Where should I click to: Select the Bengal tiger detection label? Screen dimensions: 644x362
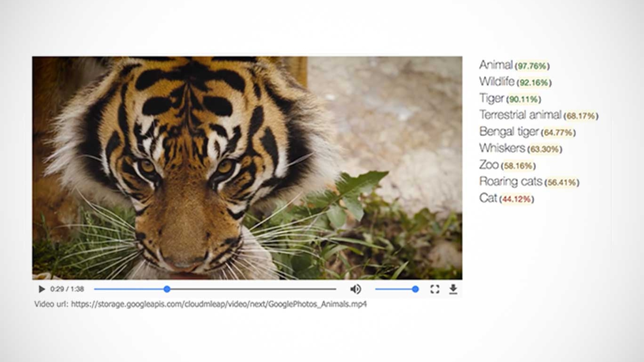coord(510,132)
